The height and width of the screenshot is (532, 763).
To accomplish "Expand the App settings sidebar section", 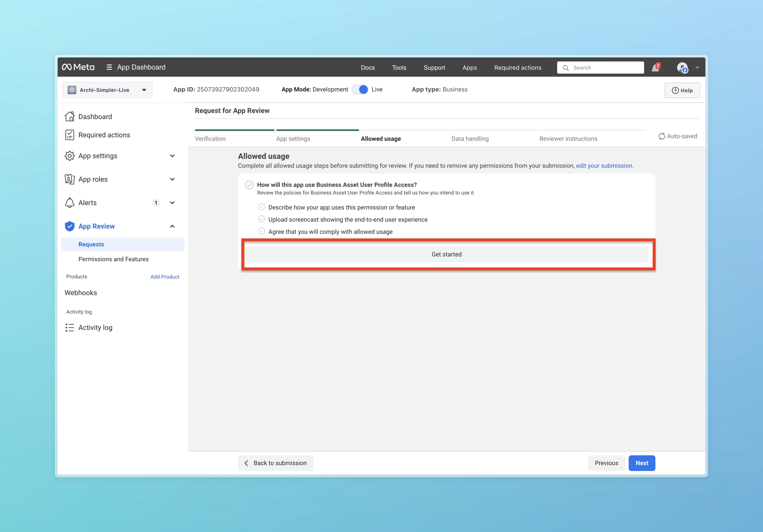I will 172,156.
